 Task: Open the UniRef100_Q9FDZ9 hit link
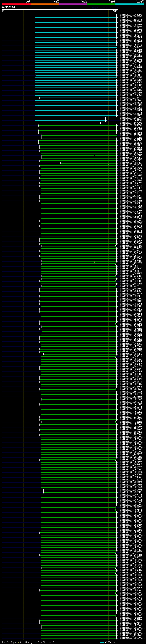131,17
